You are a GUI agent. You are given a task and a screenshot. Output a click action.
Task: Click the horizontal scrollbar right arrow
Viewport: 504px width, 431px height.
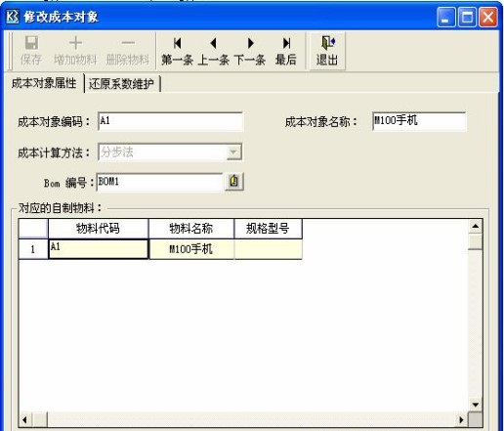pyautogui.click(x=461, y=420)
